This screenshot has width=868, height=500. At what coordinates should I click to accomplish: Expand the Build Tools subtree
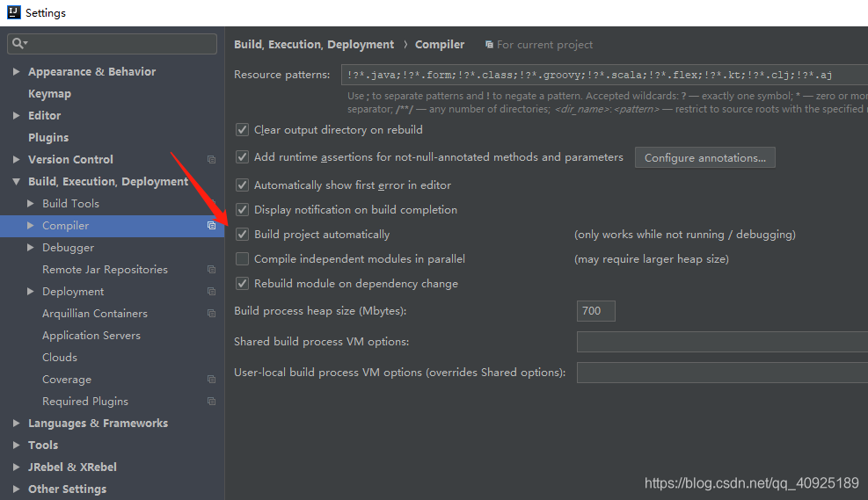pos(31,203)
